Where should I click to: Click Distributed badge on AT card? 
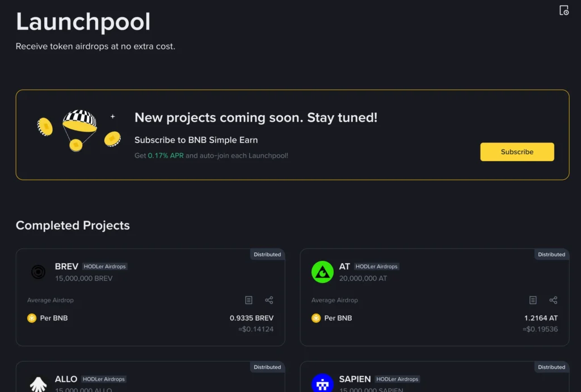coord(551,255)
